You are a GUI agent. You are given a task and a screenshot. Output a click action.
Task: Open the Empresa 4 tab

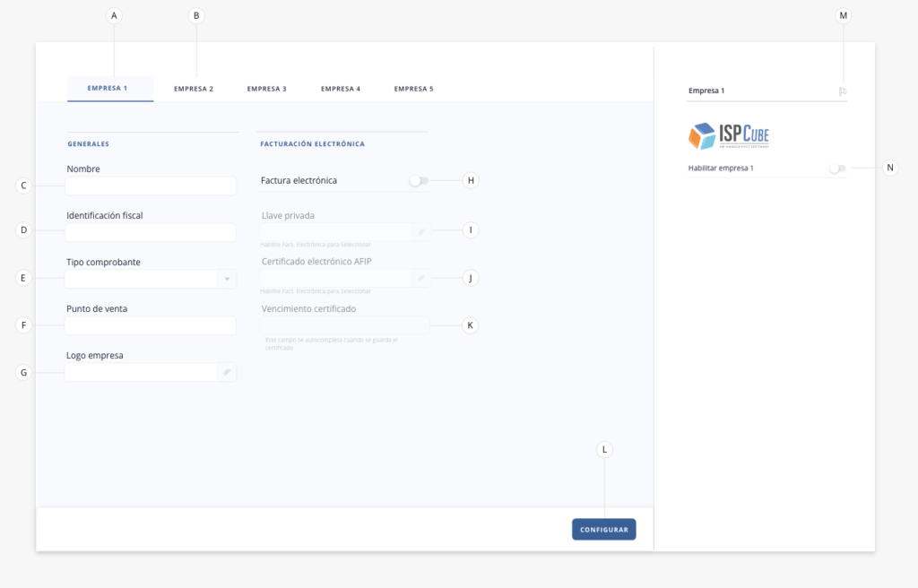pos(340,88)
